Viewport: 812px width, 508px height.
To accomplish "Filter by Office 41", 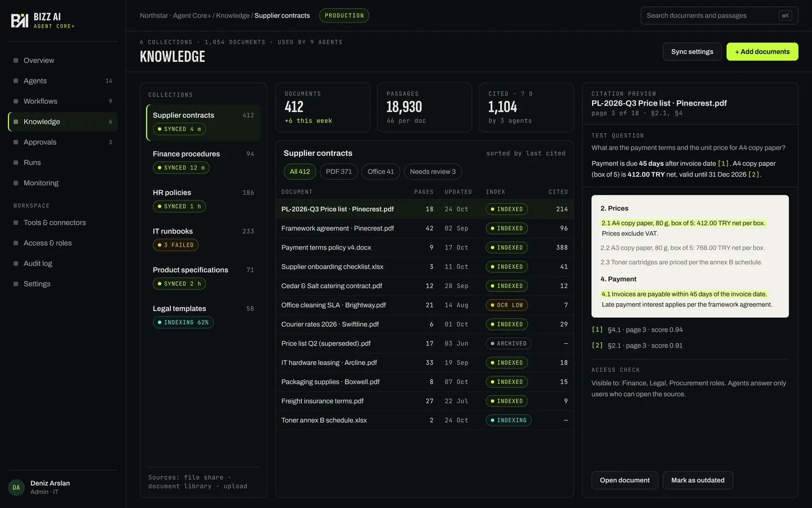I will [381, 172].
